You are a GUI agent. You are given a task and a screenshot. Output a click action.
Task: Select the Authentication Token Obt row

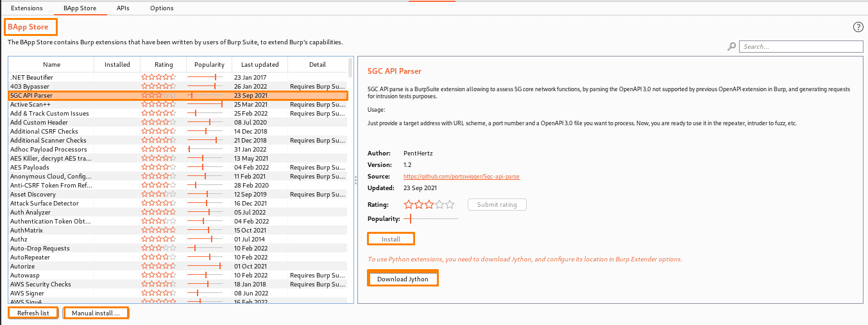tap(178, 221)
